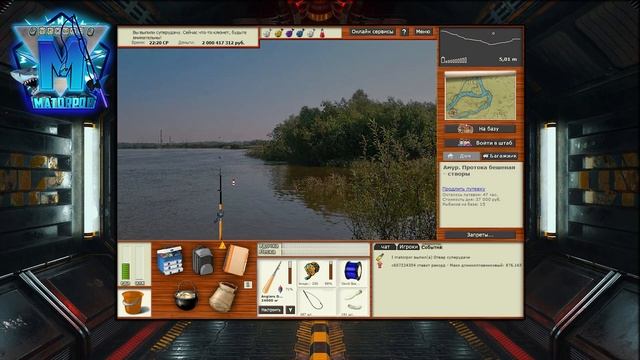Open the brown notebook
This screenshot has width=640, height=360.
(236, 260)
